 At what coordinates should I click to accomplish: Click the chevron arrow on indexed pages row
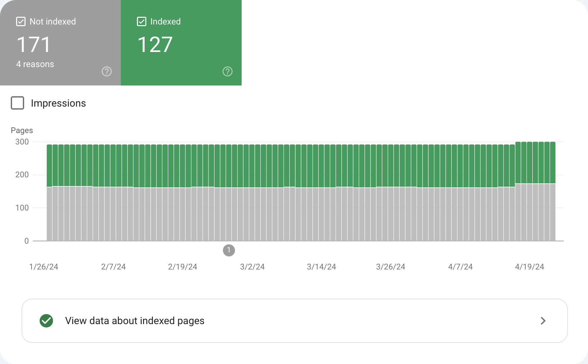(x=543, y=321)
